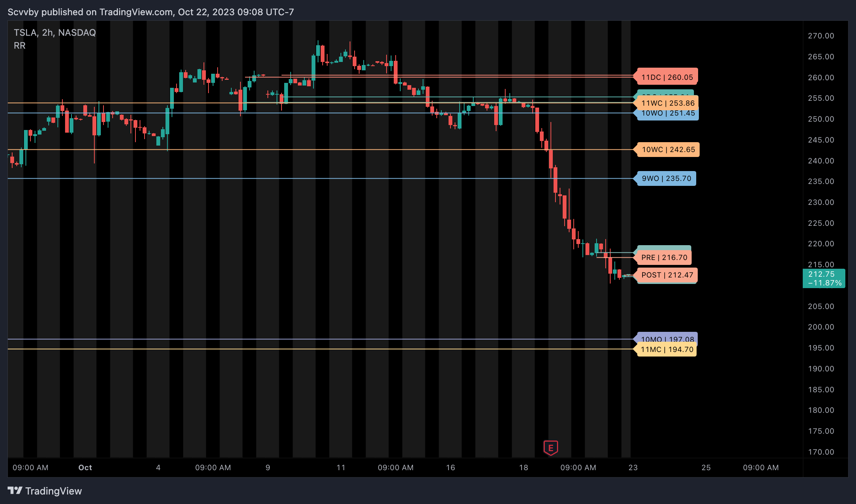Click the 170.00 price axis value

click(821, 452)
